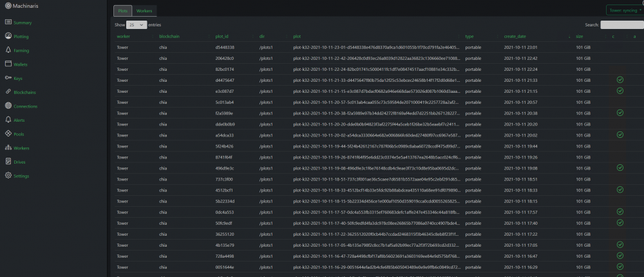Screen dimensions: 644x277
Task: Open the Farming sidebar link
Action: click(21, 50)
